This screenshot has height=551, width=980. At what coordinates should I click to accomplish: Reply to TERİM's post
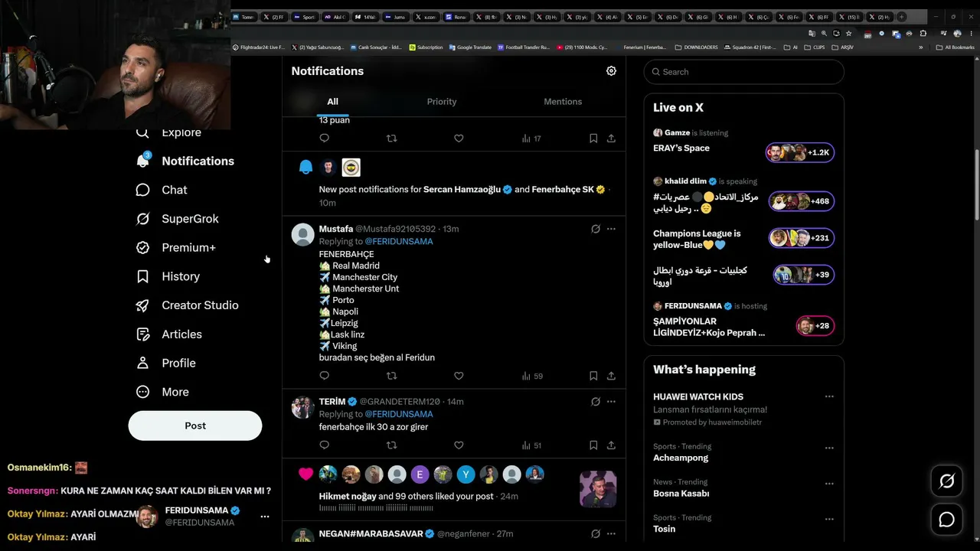pos(324,445)
